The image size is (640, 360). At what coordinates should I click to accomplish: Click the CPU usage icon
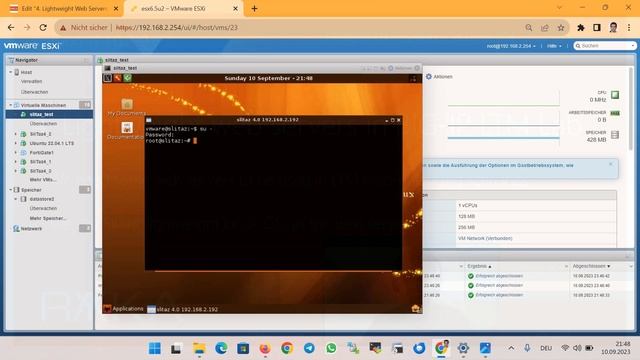[x=615, y=95]
